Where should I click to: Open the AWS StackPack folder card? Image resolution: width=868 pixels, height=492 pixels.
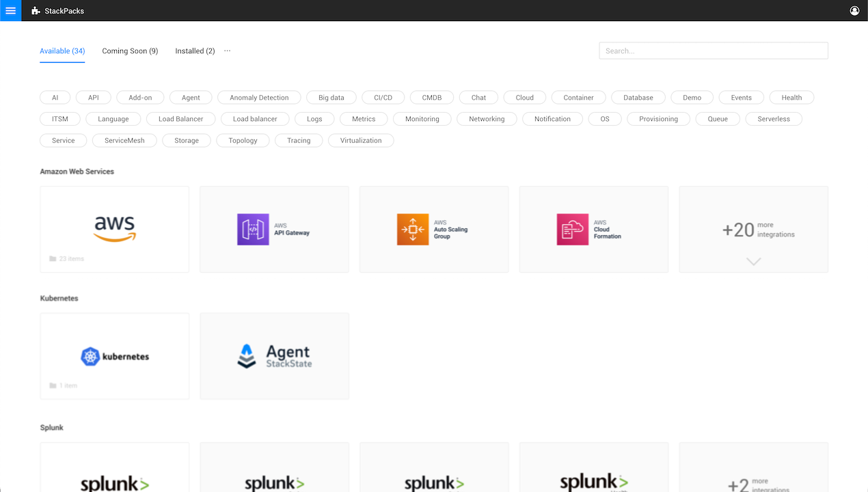(x=115, y=230)
